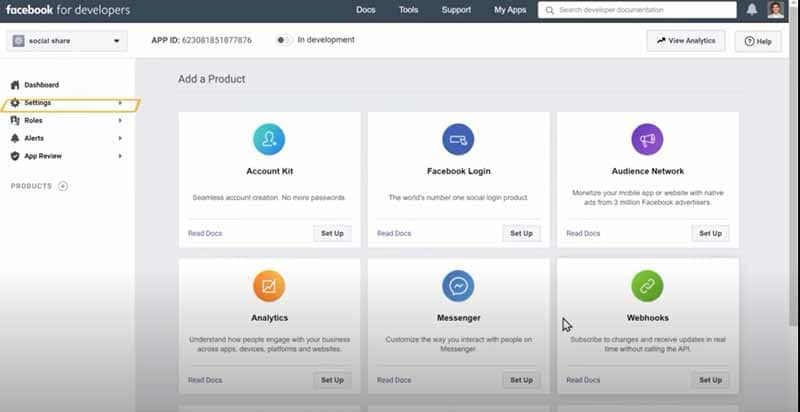The width and height of the screenshot is (800, 412).
Task: Read Docs for Analytics
Action: [x=205, y=380]
